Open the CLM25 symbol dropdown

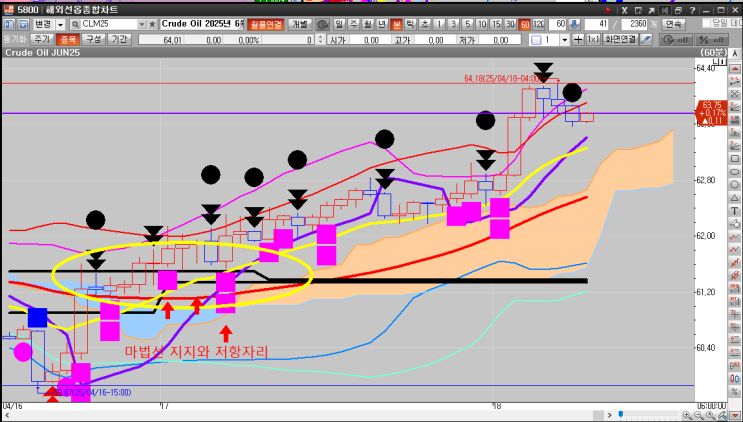(142, 24)
